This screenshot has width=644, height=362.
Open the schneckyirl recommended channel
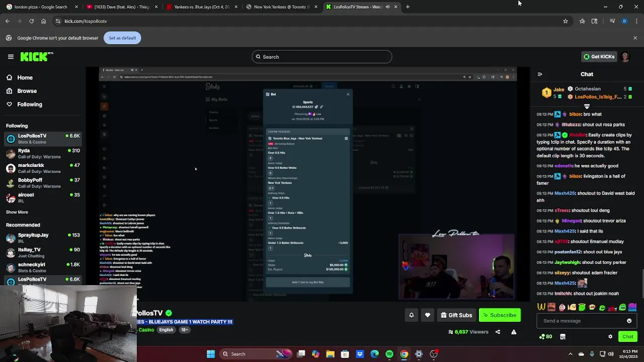(x=43, y=267)
